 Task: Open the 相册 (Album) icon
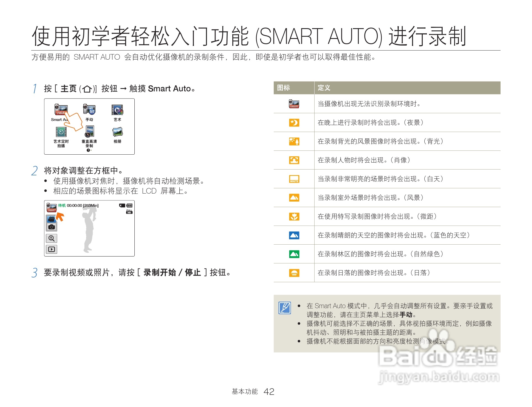pos(117,132)
